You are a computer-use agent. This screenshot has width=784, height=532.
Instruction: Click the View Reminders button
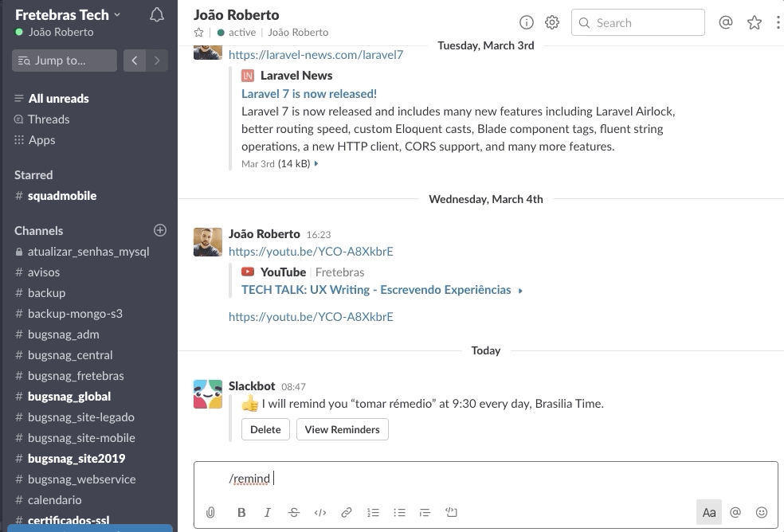(x=343, y=429)
